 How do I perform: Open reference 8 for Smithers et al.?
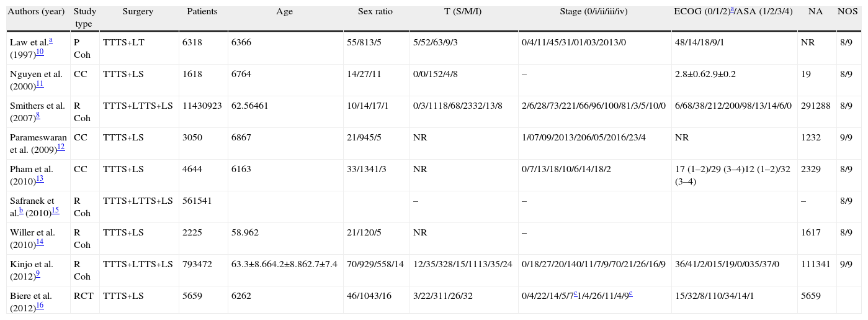coord(38,115)
